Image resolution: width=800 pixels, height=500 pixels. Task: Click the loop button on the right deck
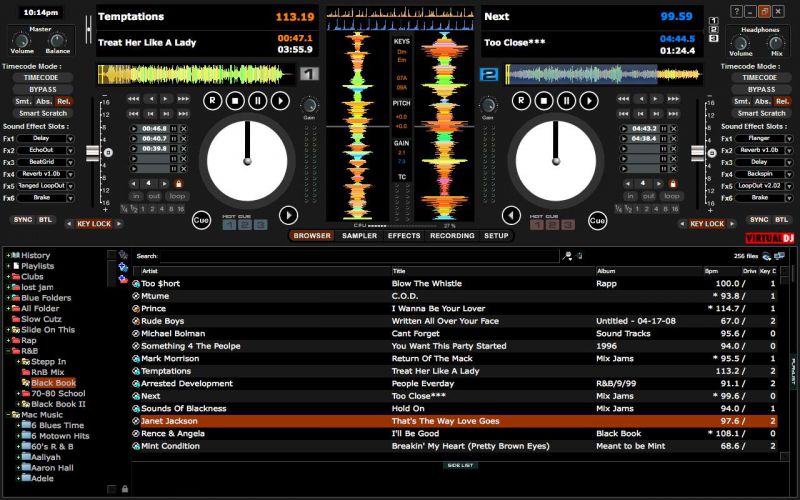point(671,196)
